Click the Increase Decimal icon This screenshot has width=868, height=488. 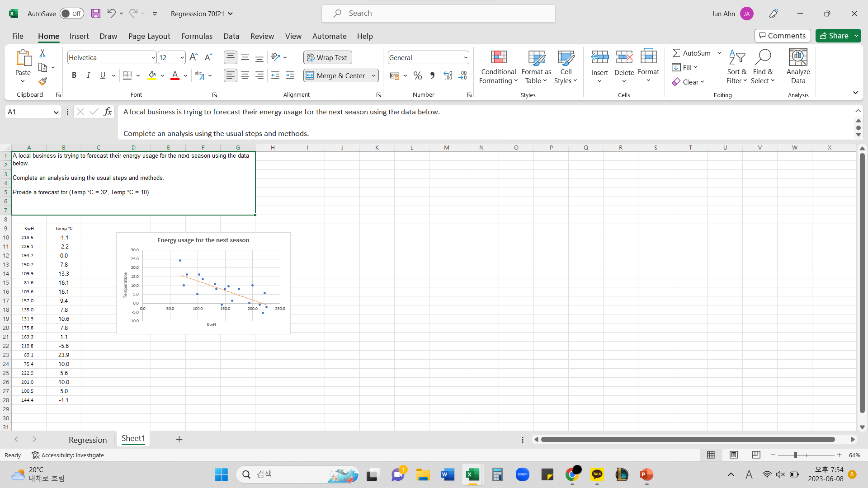[448, 75]
